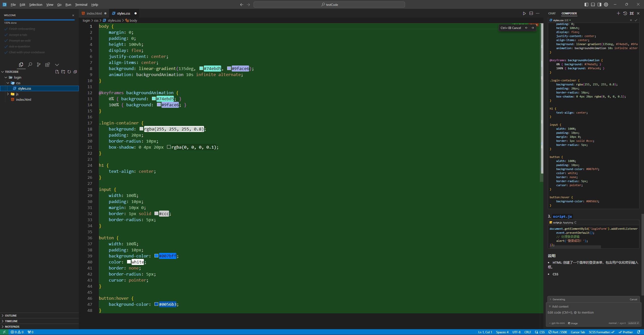The height and width of the screenshot is (335, 644).
Task: Collapse the TESTCODE root folder
Action: point(3,72)
